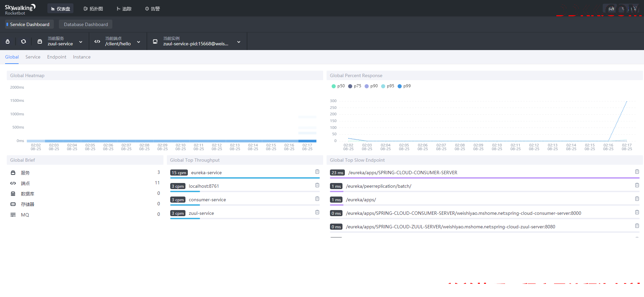
Task: Copy consumer-server:8000 endpoint clipboard icon
Action: 637,212
